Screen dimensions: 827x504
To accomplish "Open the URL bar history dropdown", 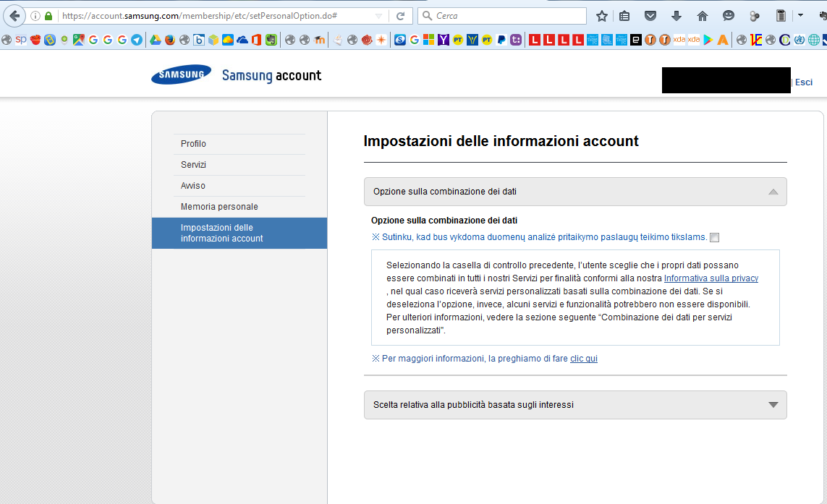I will (378, 16).
